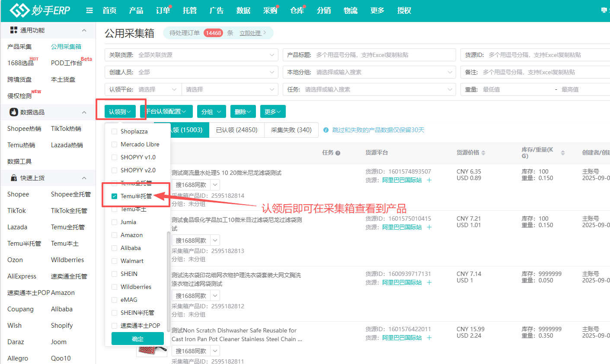Viewport: 610px width, 364px height.
Task: Open the 认领到 dropdown button
Action: click(120, 112)
